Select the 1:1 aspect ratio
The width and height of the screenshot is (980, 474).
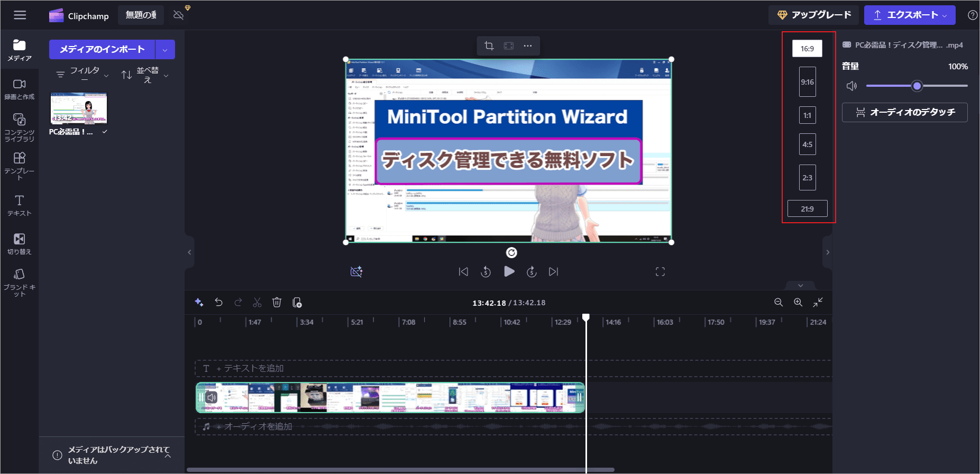[x=807, y=115]
